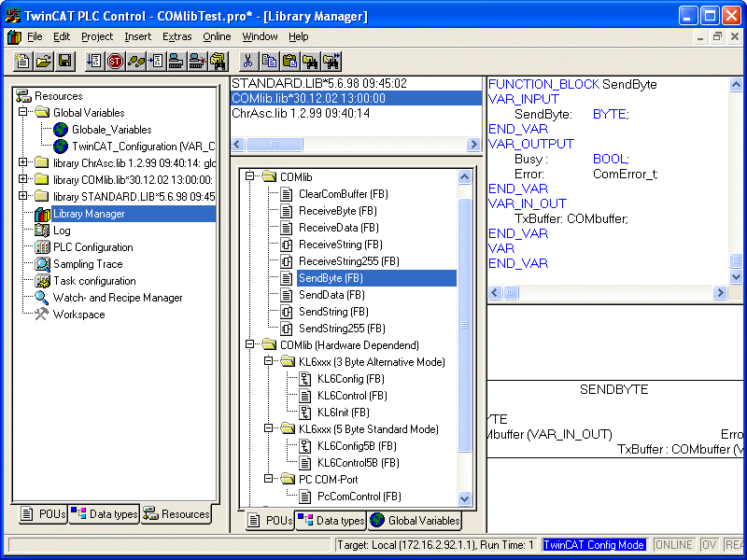Click TwinCAT Config Mode in the status bar
Image resolution: width=747 pixels, height=560 pixels.
coord(595,544)
